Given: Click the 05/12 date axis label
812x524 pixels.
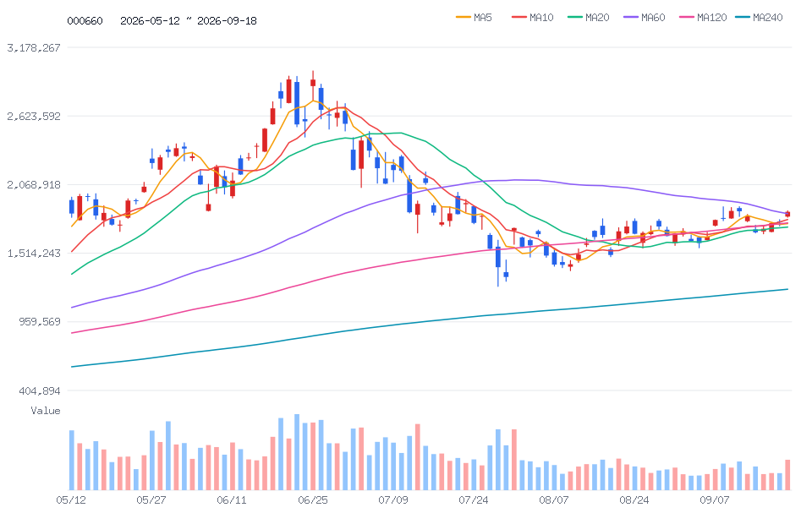Looking at the screenshot, I should point(71,500).
